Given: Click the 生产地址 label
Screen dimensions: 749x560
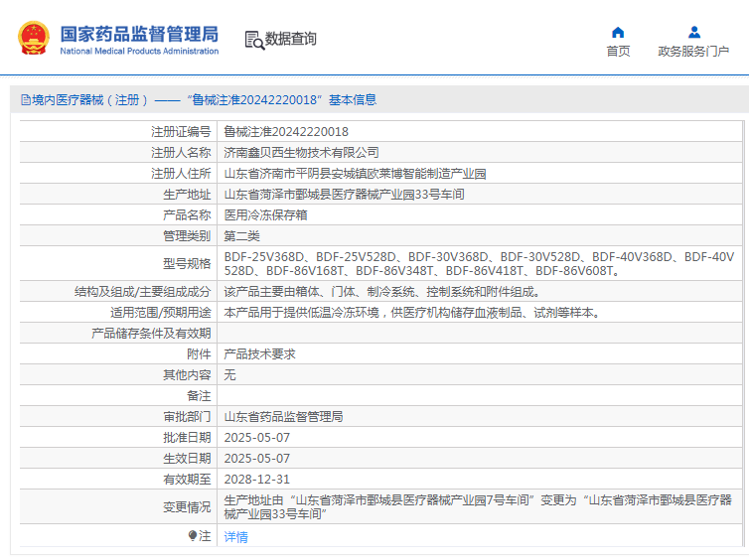Looking at the screenshot, I should (187, 195).
